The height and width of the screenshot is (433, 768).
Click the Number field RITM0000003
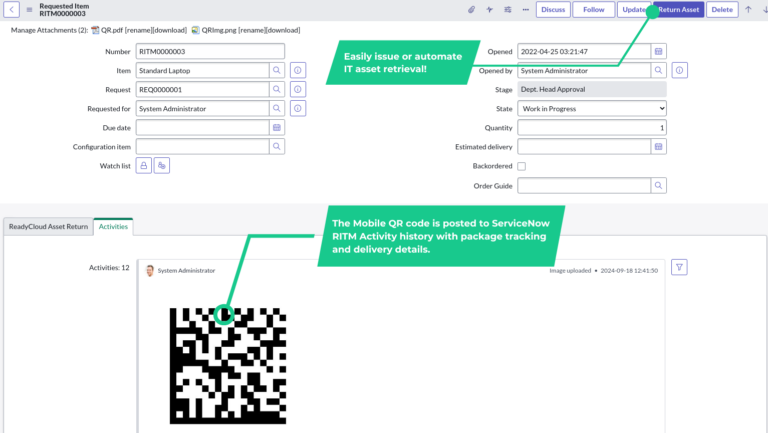click(210, 51)
